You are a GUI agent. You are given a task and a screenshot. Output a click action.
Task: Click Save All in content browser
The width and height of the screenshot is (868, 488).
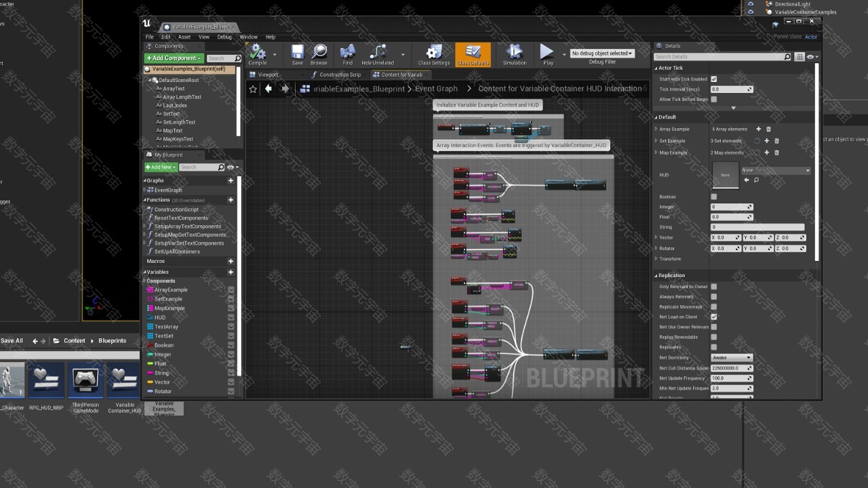click(12, 341)
